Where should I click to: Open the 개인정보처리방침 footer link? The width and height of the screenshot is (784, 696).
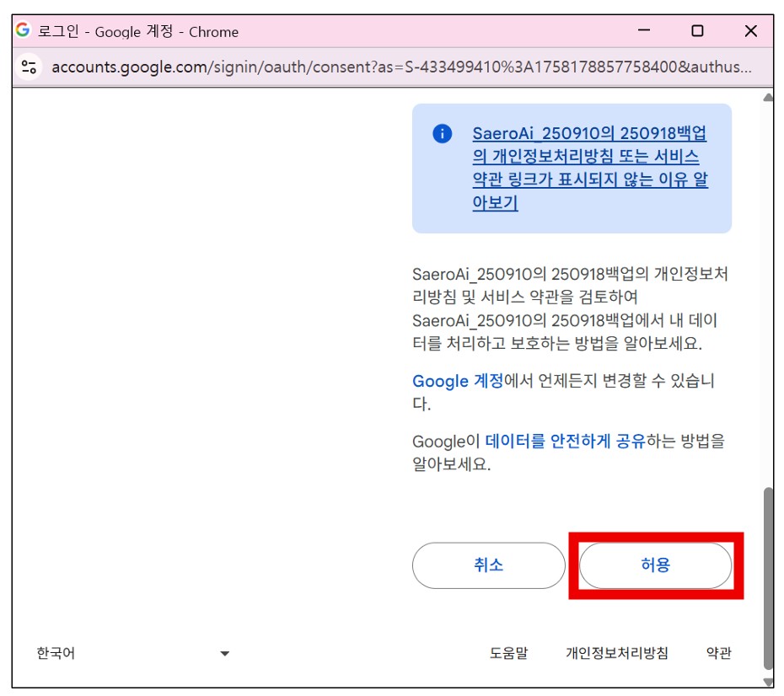click(616, 653)
